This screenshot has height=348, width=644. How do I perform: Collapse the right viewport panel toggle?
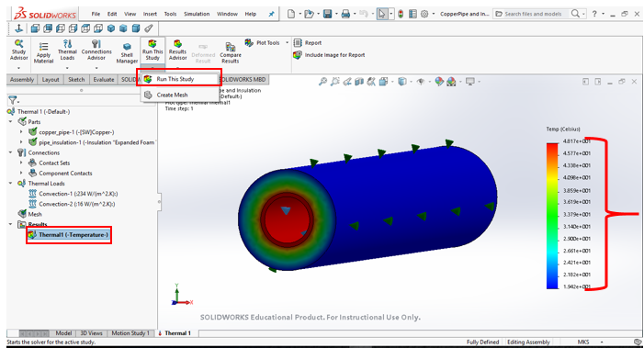598,82
